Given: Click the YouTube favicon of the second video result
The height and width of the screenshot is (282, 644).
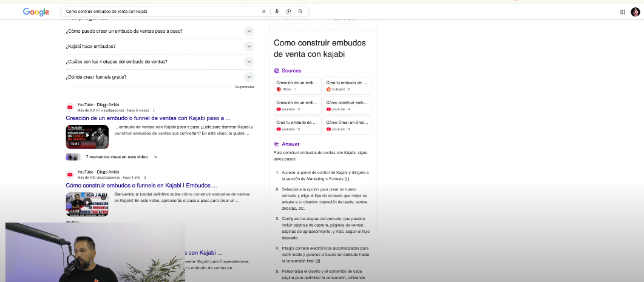Looking at the screenshot, I should tap(70, 175).
